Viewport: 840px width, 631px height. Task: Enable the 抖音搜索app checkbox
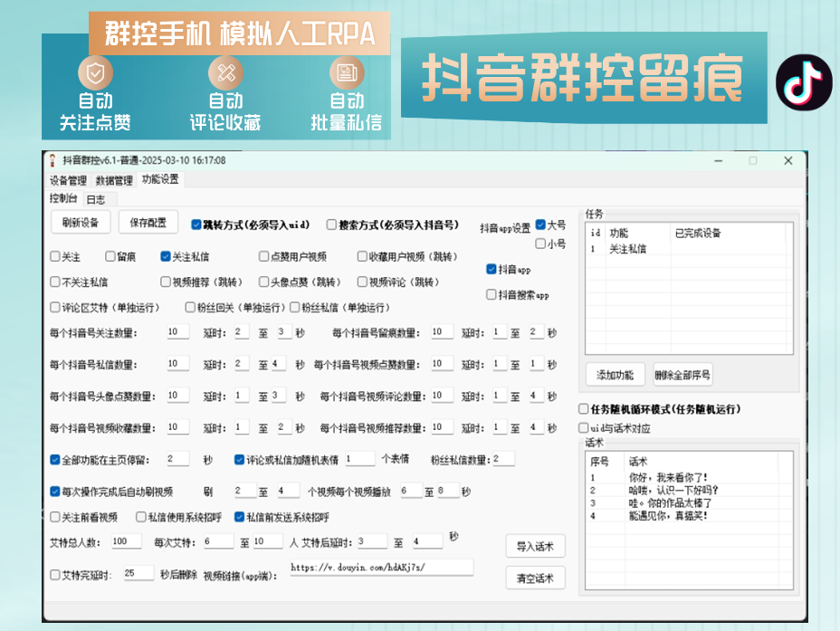pos(492,294)
